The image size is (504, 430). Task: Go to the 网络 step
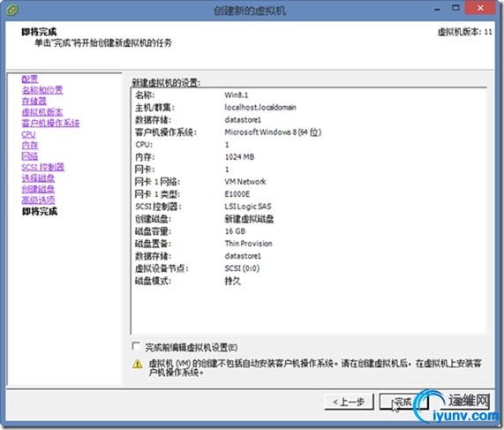coord(30,156)
